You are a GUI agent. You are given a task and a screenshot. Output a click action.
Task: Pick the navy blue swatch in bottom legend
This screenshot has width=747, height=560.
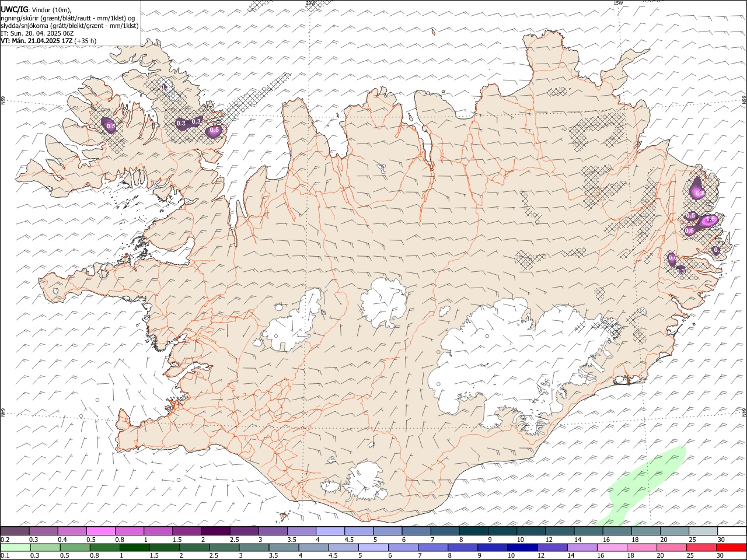click(522, 548)
